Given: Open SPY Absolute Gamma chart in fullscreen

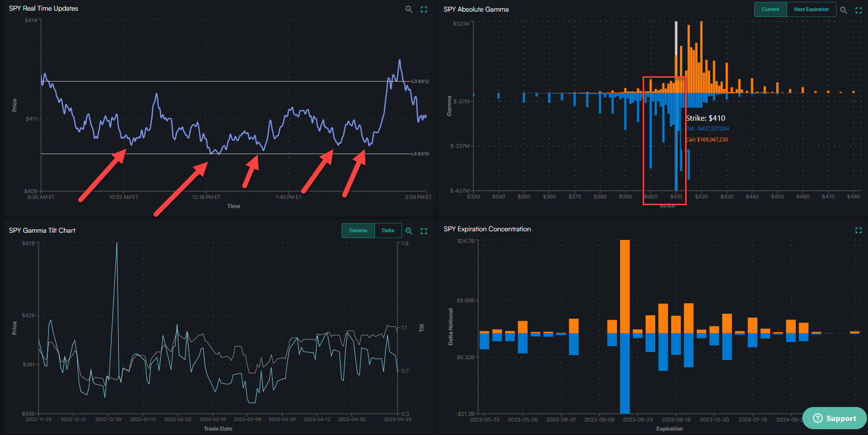Looking at the screenshot, I should coord(858,10).
